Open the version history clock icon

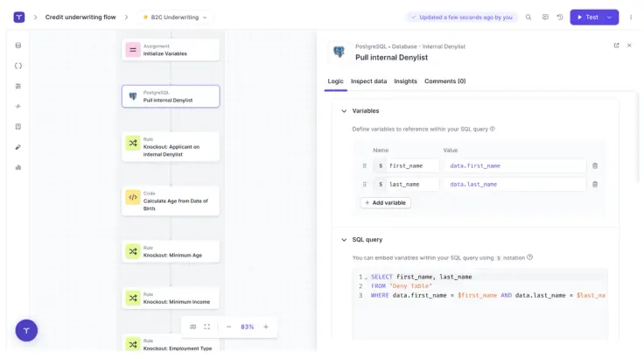tap(560, 18)
